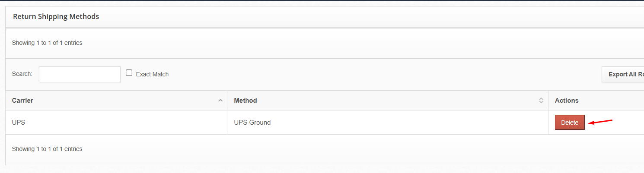Click the Exact Match label text
This screenshot has width=644, height=173.
(152, 74)
